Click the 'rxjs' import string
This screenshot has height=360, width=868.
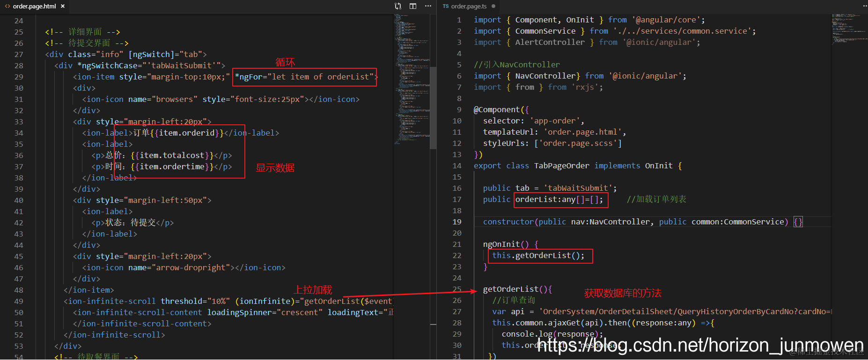click(585, 87)
